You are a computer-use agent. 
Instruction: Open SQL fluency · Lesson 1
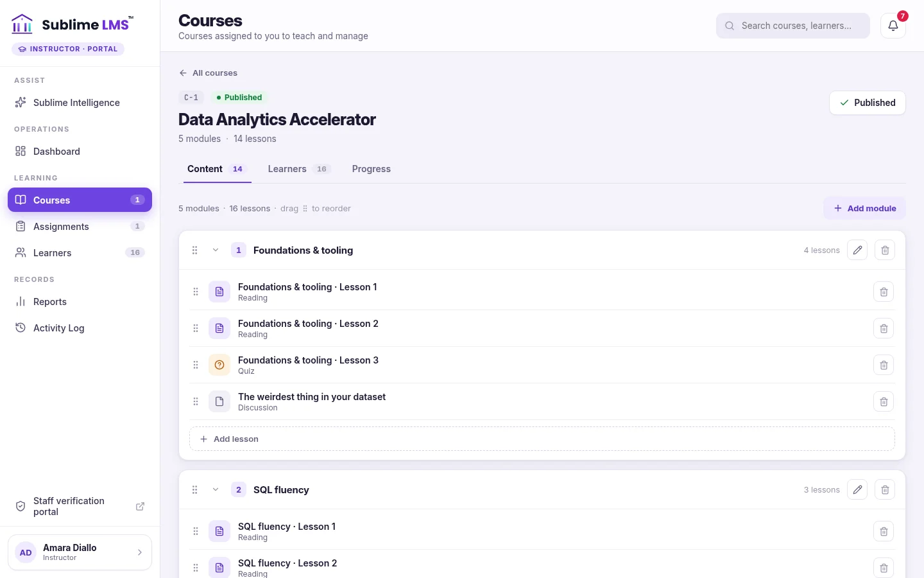[287, 527]
